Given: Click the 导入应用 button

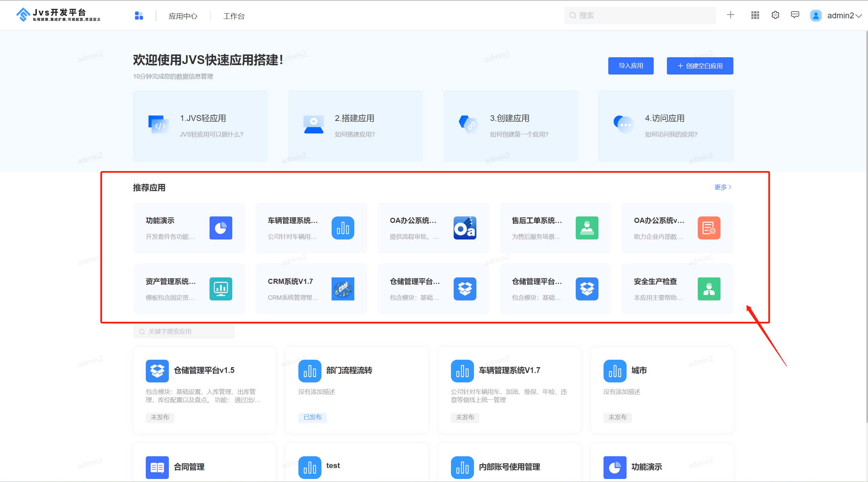Looking at the screenshot, I should point(631,66).
